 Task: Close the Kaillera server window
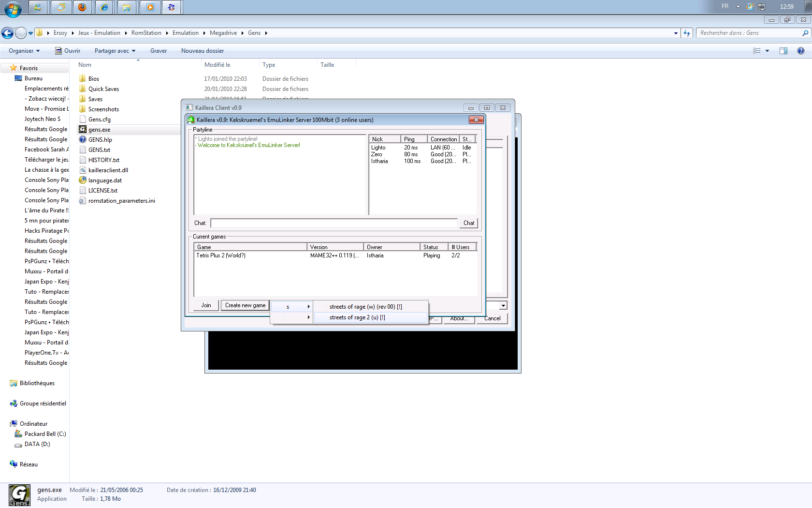click(x=476, y=120)
